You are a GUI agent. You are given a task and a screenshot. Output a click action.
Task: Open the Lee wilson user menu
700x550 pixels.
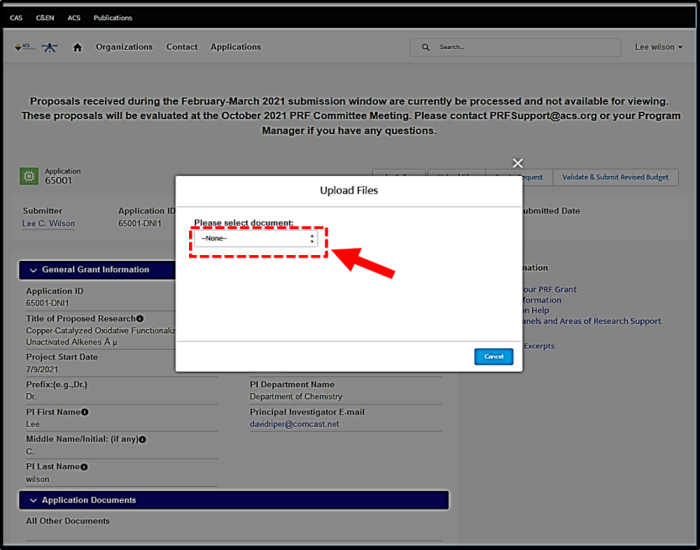659,47
